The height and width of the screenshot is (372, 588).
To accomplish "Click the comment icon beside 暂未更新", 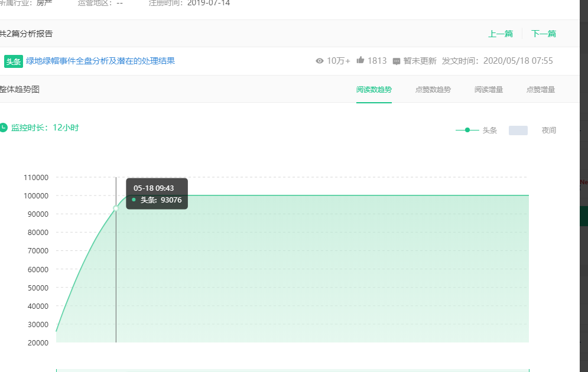I will 397,61.
